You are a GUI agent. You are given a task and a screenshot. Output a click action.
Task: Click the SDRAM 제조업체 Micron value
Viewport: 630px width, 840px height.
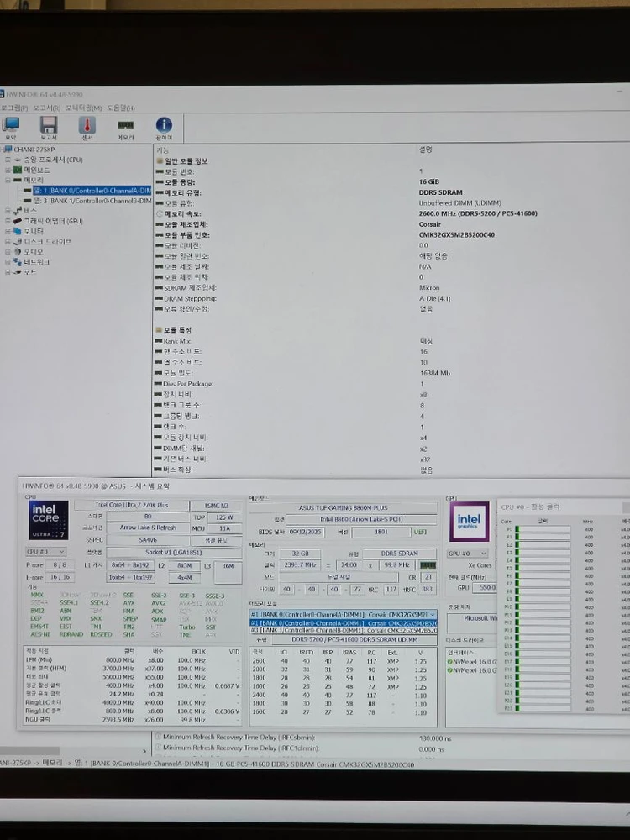pos(429,287)
